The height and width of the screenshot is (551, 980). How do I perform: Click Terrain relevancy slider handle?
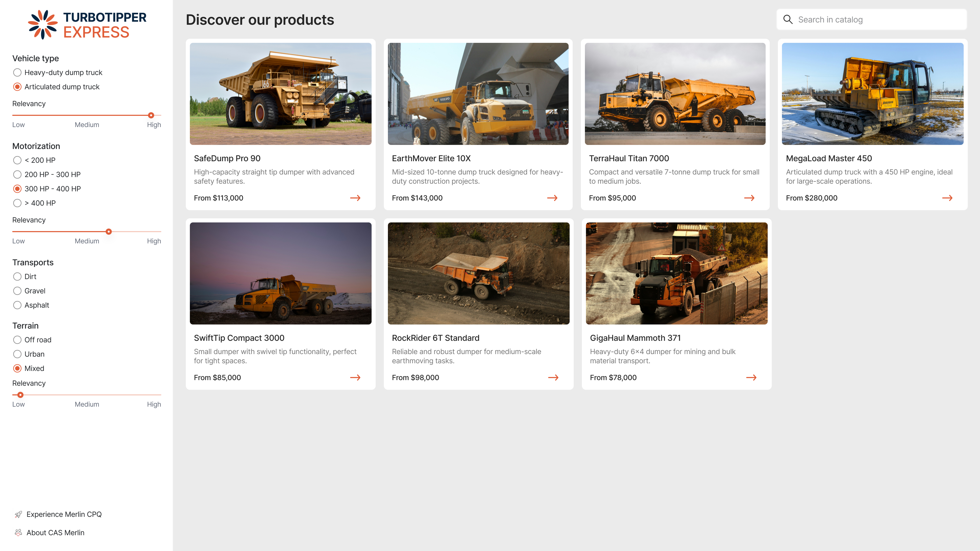click(x=20, y=395)
